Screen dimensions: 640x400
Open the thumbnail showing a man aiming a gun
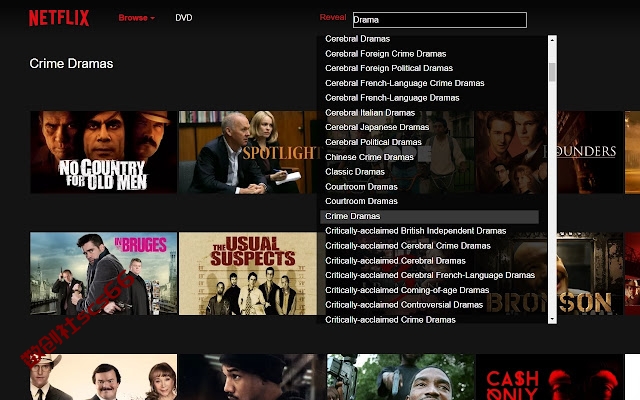coord(401,377)
